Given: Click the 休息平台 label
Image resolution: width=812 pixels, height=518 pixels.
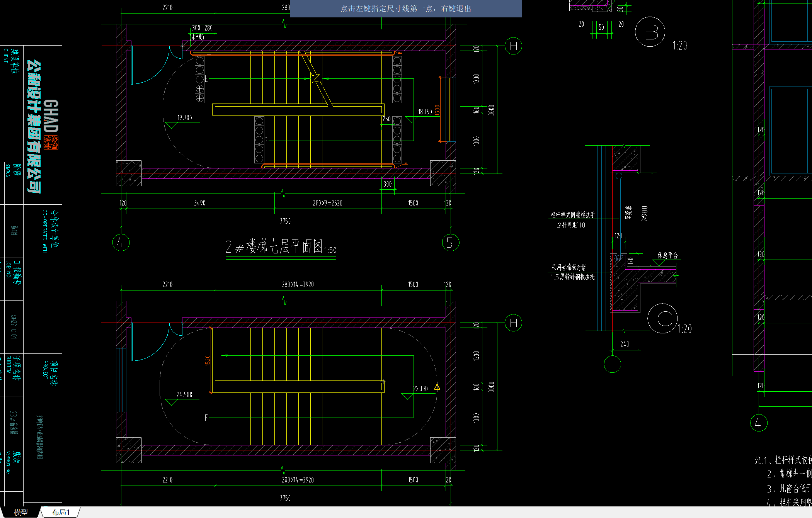Looking at the screenshot, I should [667, 255].
